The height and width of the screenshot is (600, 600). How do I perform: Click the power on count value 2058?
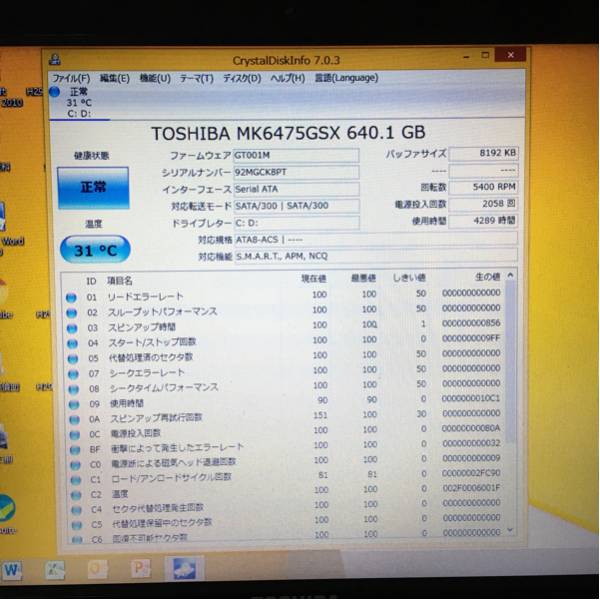pyautogui.click(x=484, y=204)
